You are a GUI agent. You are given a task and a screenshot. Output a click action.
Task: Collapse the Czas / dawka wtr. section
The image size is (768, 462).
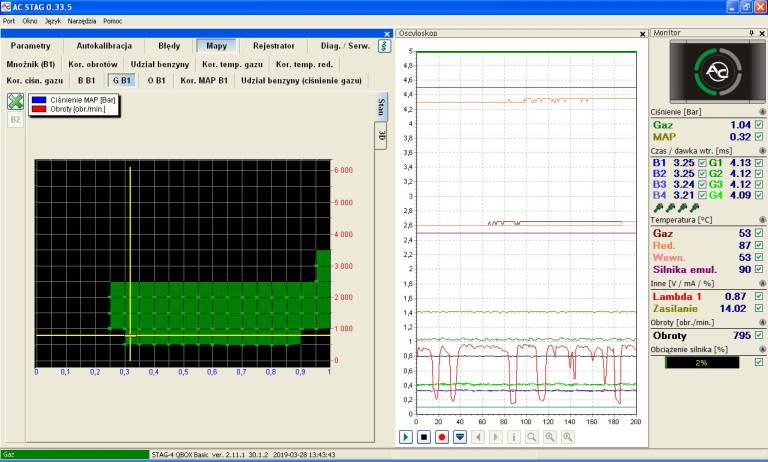pos(762,151)
